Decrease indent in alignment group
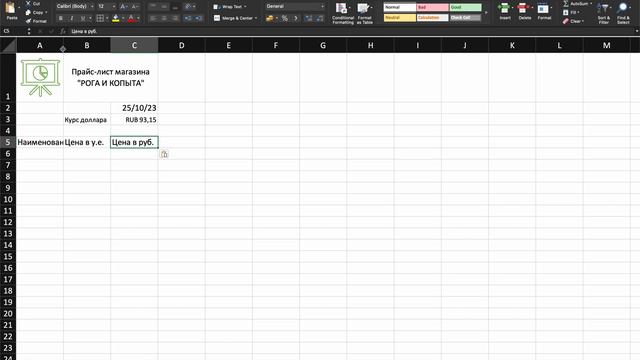The width and height of the screenshot is (640, 360). click(x=187, y=18)
